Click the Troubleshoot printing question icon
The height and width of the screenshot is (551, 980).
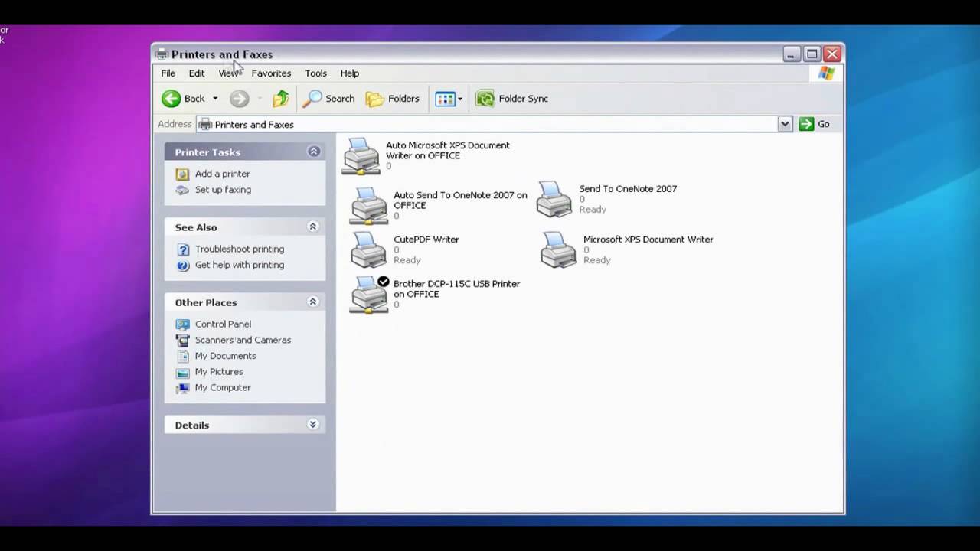pyautogui.click(x=182, y=249)
